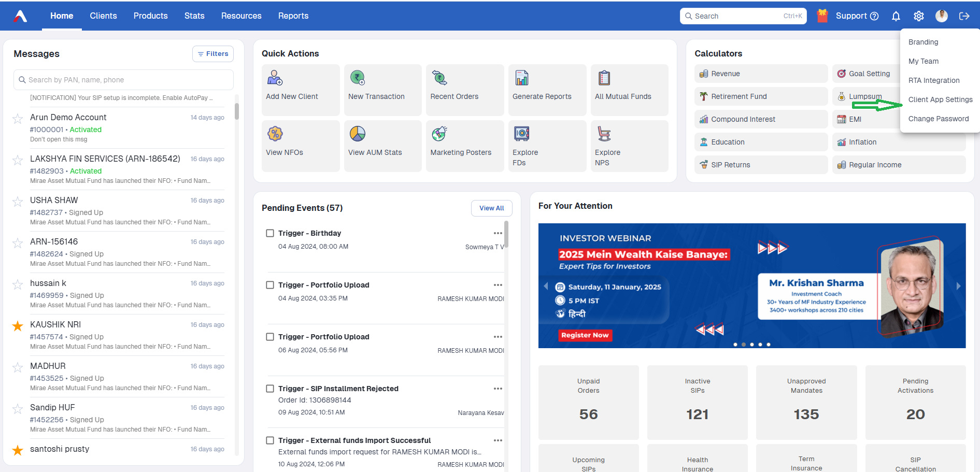Open View NFOs quick action
This screenshot has width=980, height=472.
click(x=301, y=146)
